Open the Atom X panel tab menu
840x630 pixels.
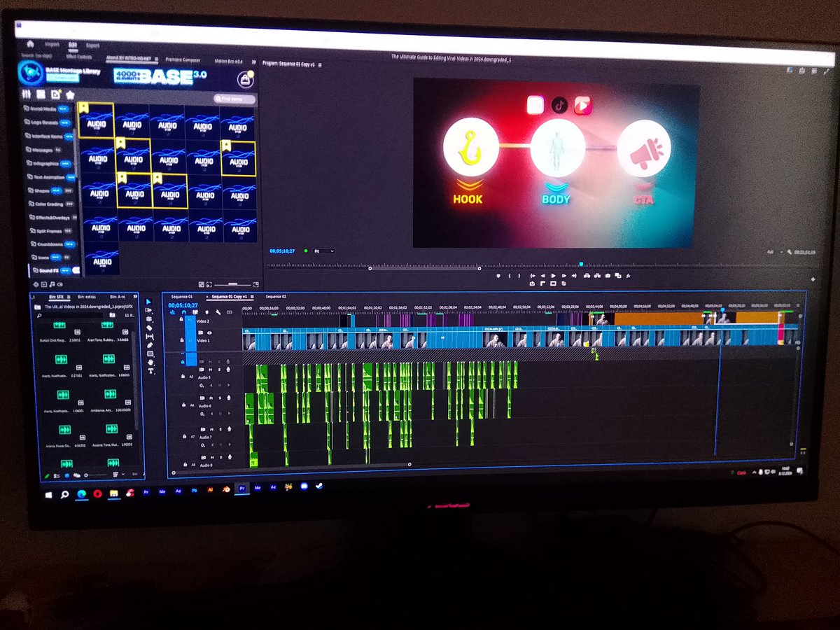155,60
